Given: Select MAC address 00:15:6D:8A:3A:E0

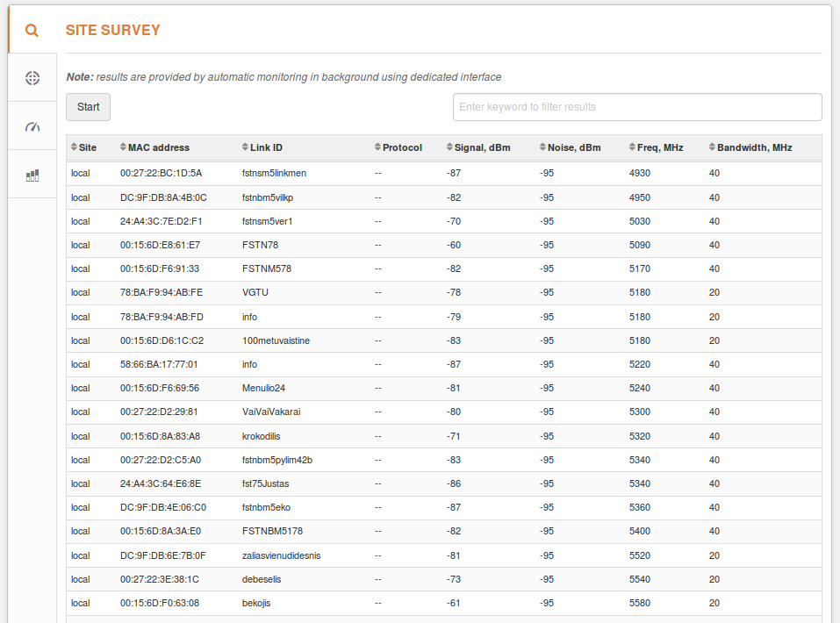Looking at the screenshot, I should tap(161, 531).
